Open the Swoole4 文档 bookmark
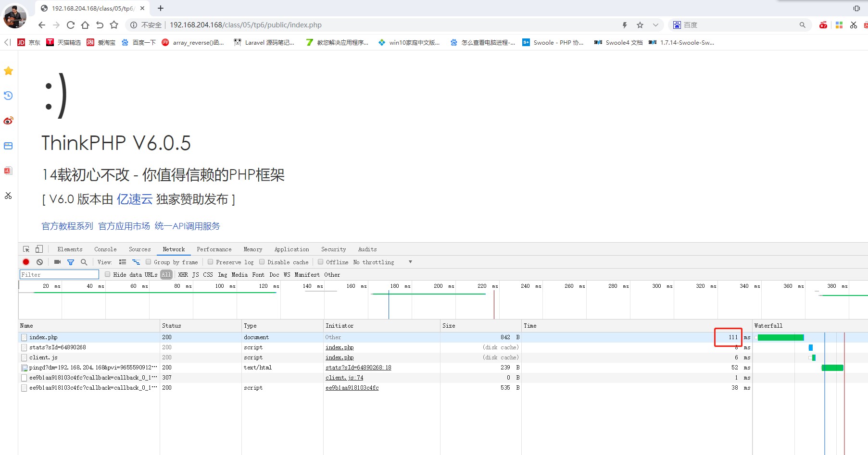The image size is (868, 455). click(618, 42)
